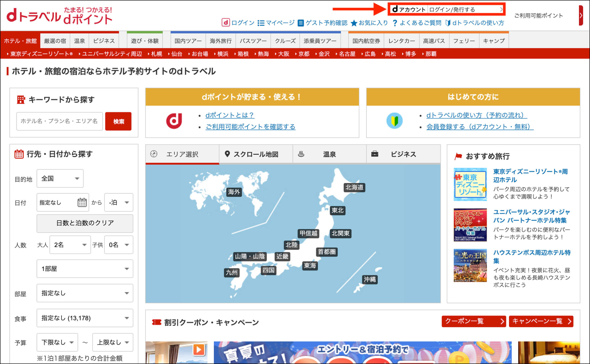Click the calendar icon in 日付 field
This screenshot has height=364, width=590.
82,202
